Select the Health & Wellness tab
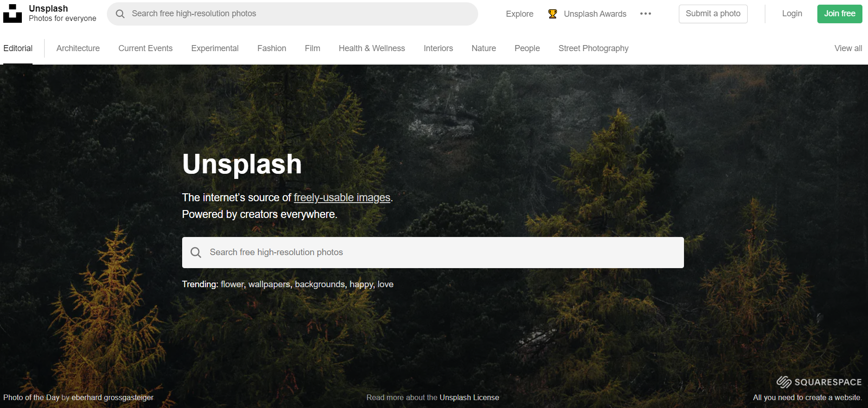The image size is (868, 408). (372, 48)
